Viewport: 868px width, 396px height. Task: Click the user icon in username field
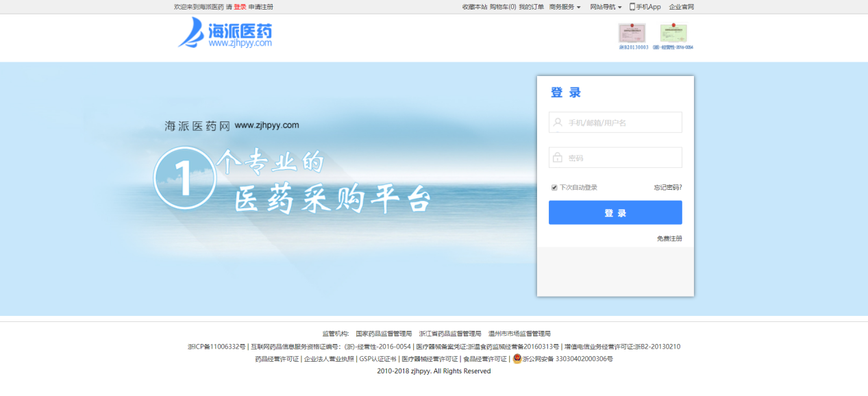558,123
